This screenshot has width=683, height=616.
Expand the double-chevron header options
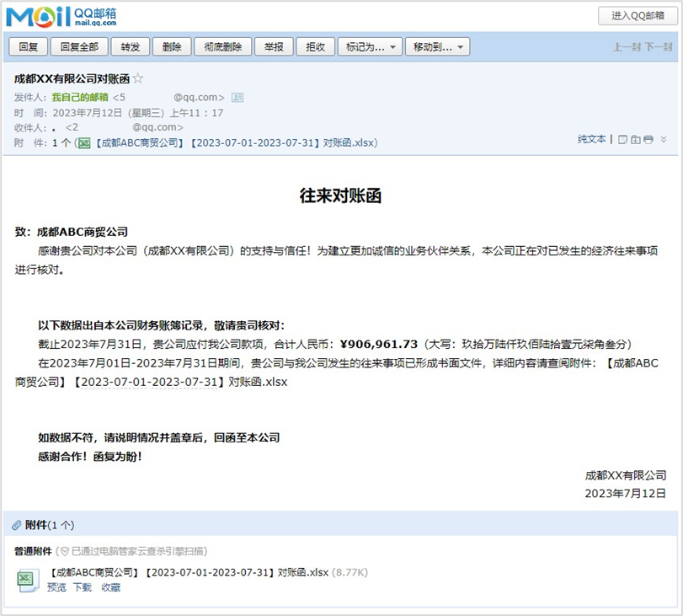[664, 140]
